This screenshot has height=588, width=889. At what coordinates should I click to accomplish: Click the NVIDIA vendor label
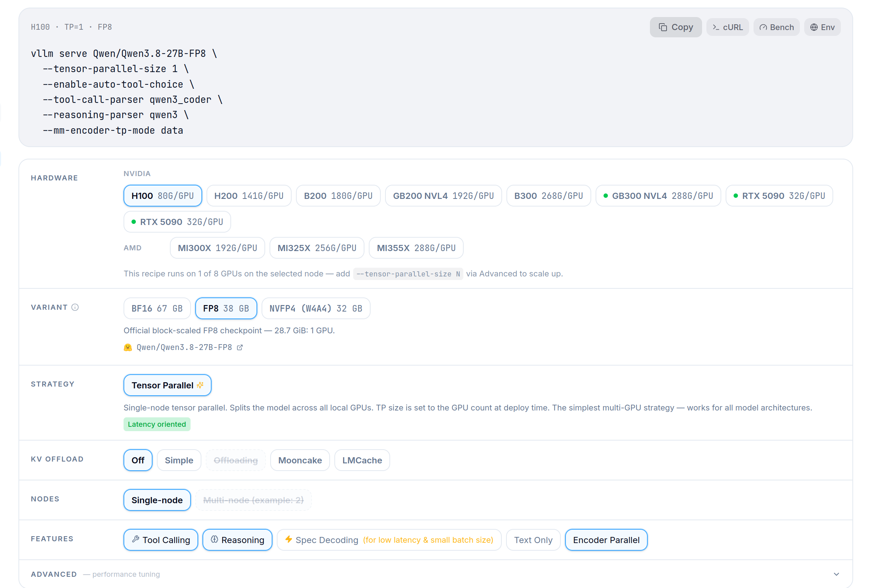[x=137, y=174]
